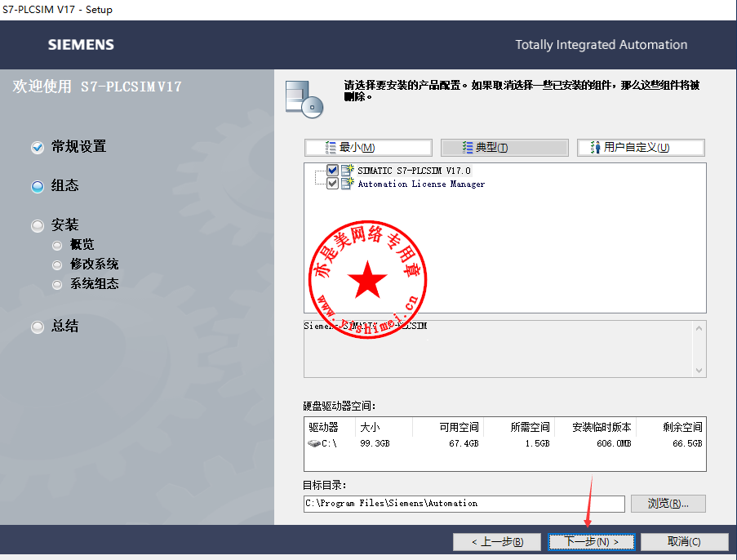Image resolution: width=737 pixels, height=560 pixels.
Task: Click the 修改系统 sub-step indicator
Action: 57,265
